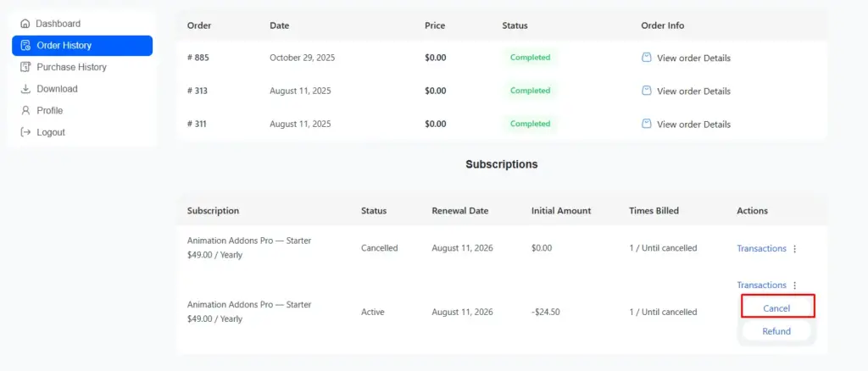Open Transactions for the Cancelled subscription
868x371 pixels.
click(x=761, y=249)
